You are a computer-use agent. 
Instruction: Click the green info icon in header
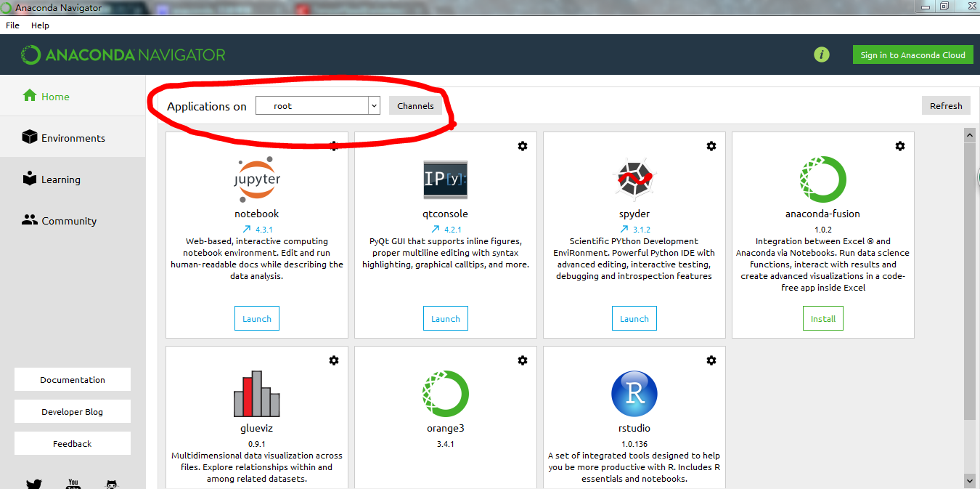pos(821,54)
